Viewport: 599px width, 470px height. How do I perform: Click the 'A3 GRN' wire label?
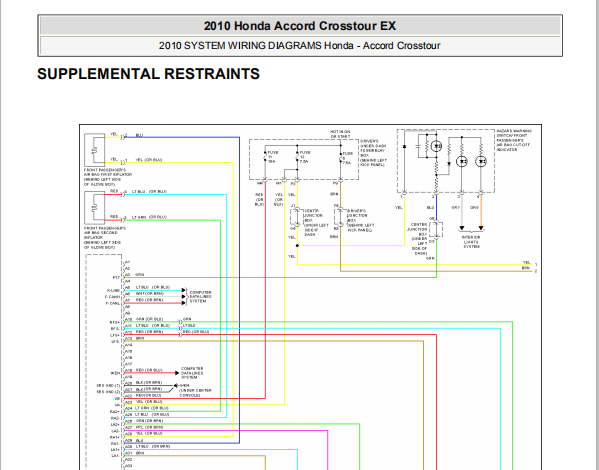click(x=135, y=275)
